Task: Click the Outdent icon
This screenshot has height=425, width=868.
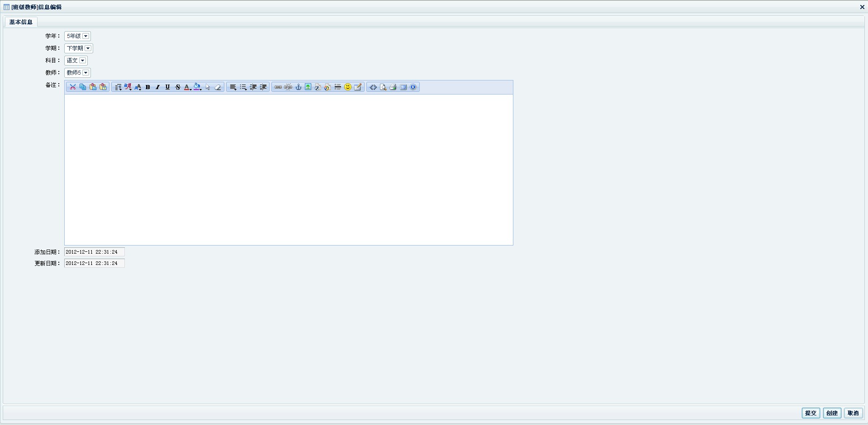Action: (x=253, y=87)
